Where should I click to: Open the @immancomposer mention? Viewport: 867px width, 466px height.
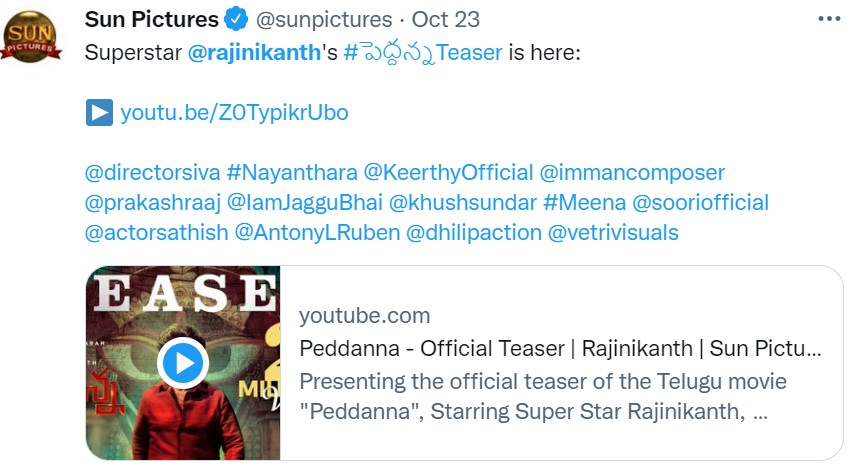coord(632,173)
